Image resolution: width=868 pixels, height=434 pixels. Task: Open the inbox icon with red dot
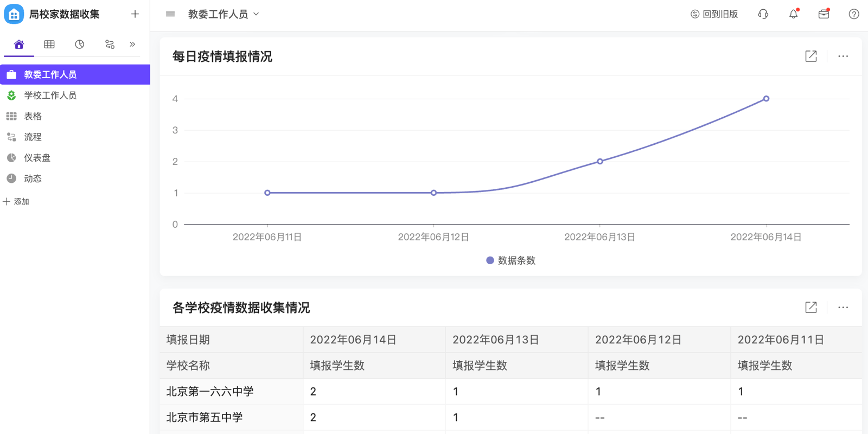click(x=824, y=14)
